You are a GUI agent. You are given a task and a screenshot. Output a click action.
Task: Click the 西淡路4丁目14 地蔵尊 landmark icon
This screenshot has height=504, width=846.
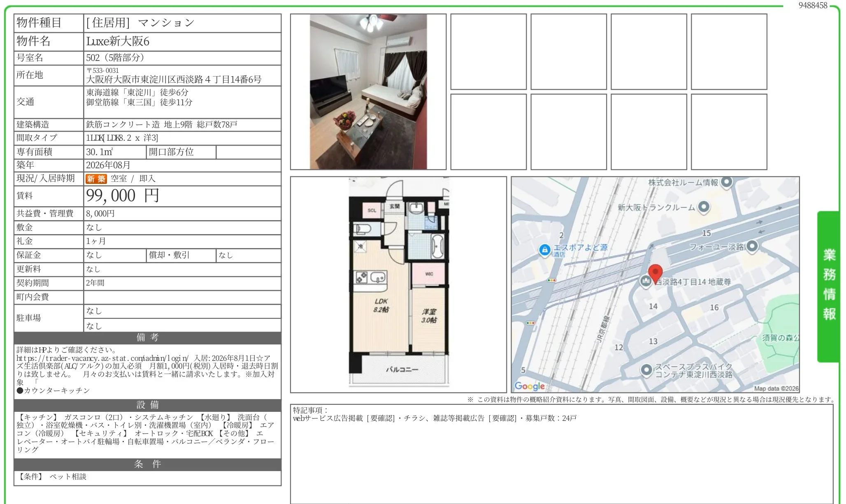click(x=645, y=281)
